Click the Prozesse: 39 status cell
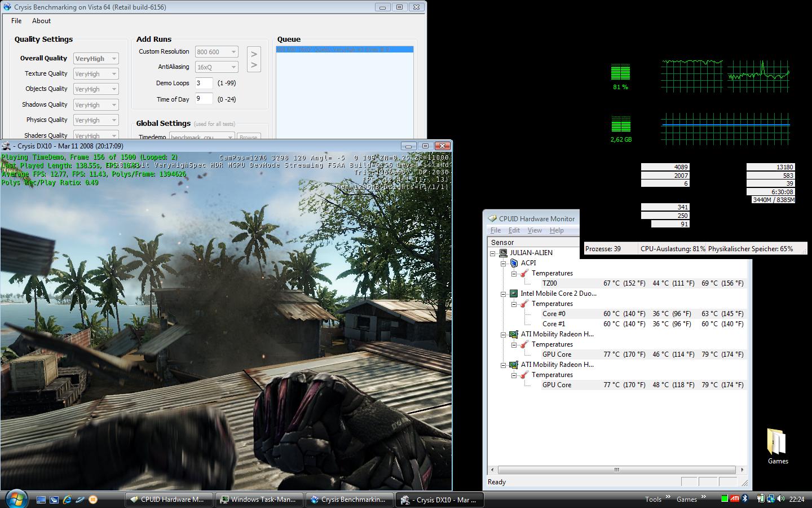Image resolution: width=812 pixels, height=508 pixels. click(611, 249)
